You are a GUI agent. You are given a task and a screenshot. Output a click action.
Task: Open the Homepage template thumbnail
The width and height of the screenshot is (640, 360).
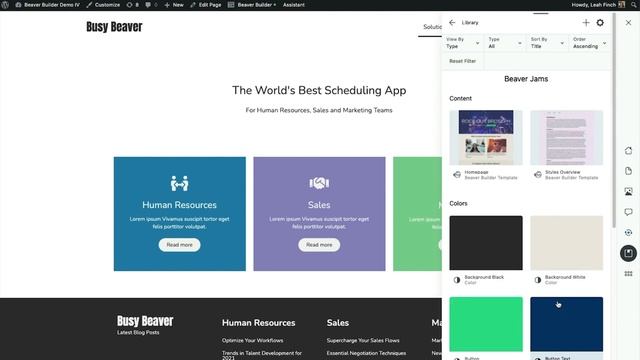point(486,138)
